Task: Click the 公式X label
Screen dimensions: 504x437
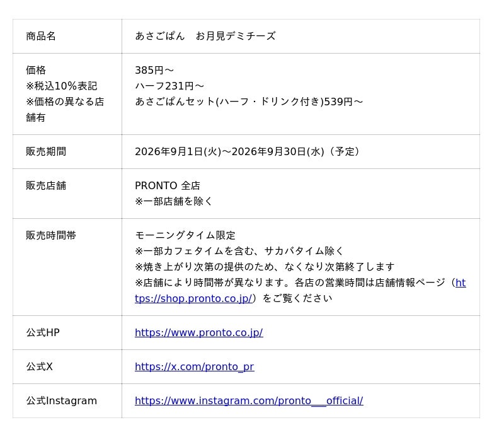Action: (x=39, y=366)
